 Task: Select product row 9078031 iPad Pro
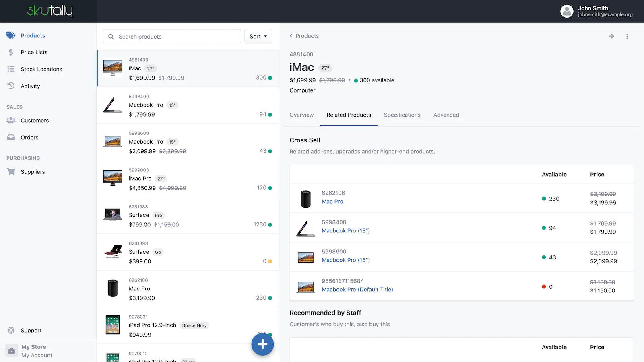[x=188, y=325]
